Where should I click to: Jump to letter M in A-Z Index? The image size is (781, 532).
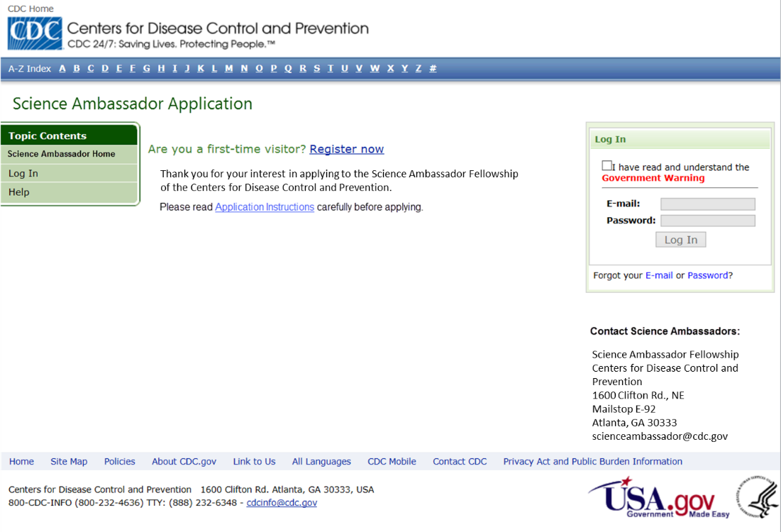click(229, 69)
